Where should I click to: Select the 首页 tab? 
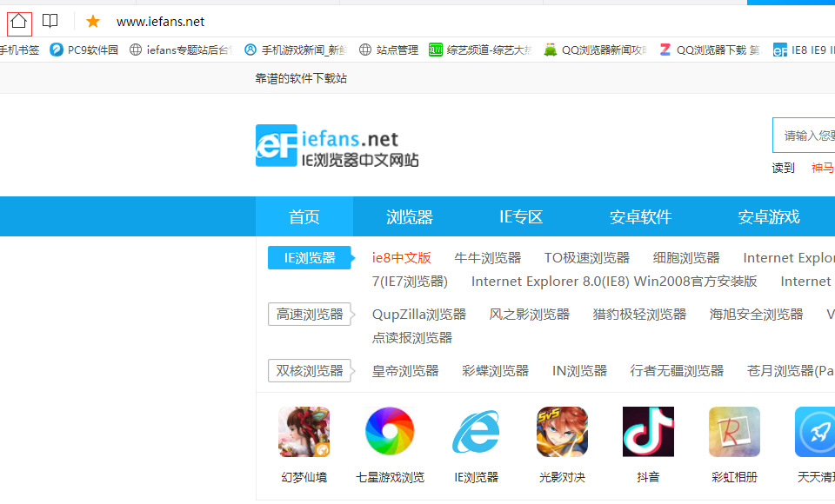pyautogui.click(x=304, y=216)
